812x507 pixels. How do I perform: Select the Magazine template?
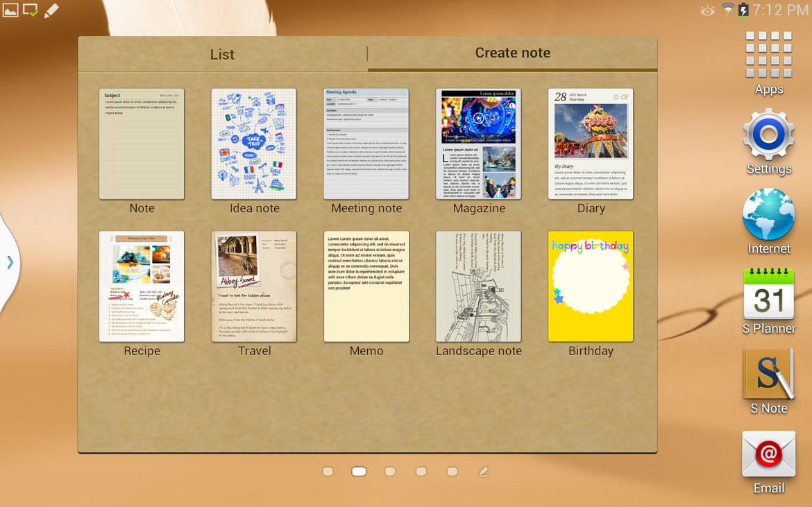pos(479,151)
